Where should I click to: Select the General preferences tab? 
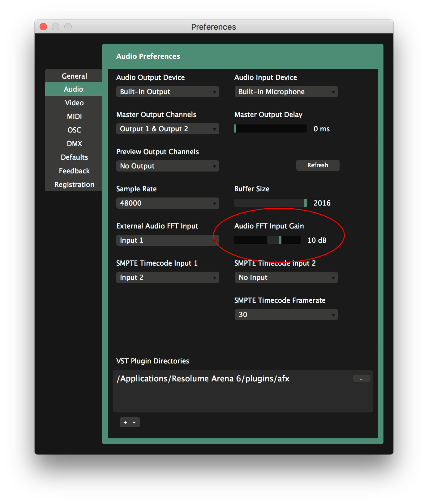point(74,76)
